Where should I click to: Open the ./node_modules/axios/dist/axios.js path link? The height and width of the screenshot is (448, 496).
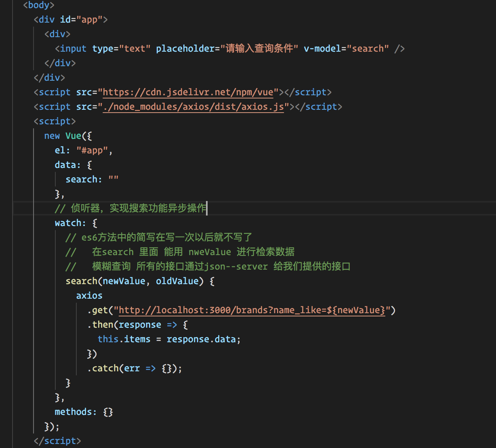point(193,107)
